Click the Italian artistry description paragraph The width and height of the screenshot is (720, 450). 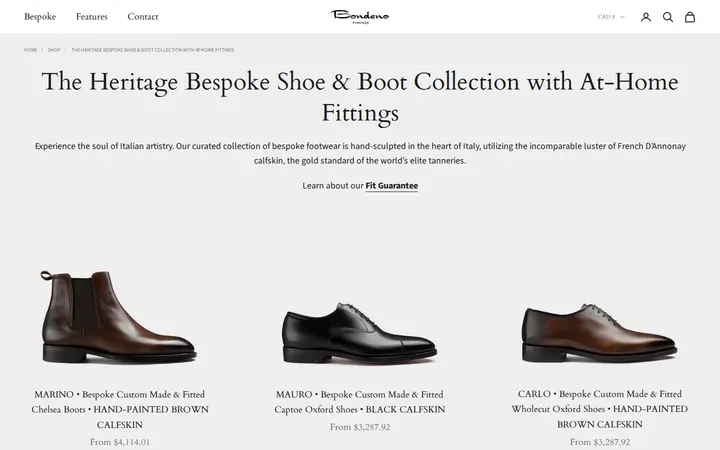click(x=360, y=153)
